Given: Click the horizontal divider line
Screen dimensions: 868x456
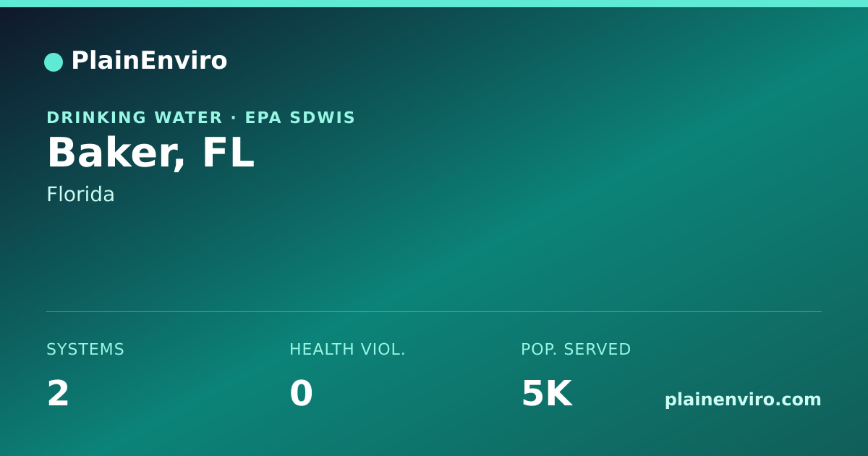Looking at the screenshot, I should pyautogui.click(x=434, y=312).
